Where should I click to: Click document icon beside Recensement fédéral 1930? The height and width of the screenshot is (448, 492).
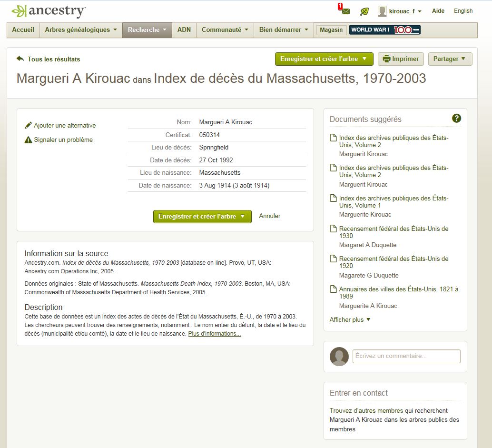coord(333,229)
